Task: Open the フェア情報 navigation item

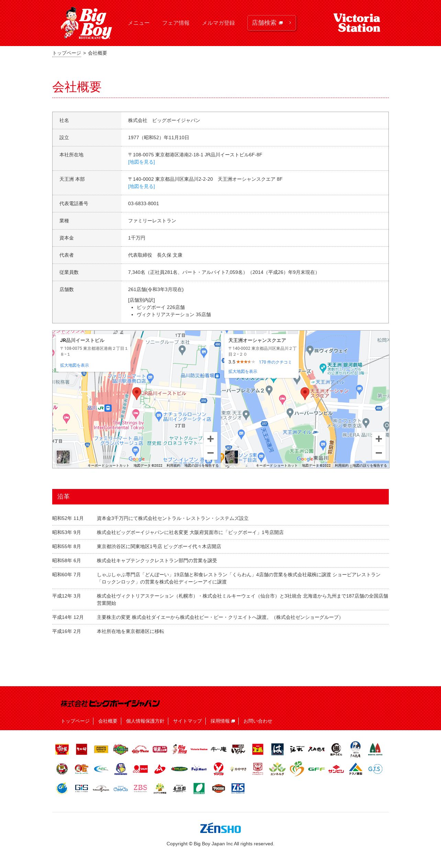Action: pos(176,23)
